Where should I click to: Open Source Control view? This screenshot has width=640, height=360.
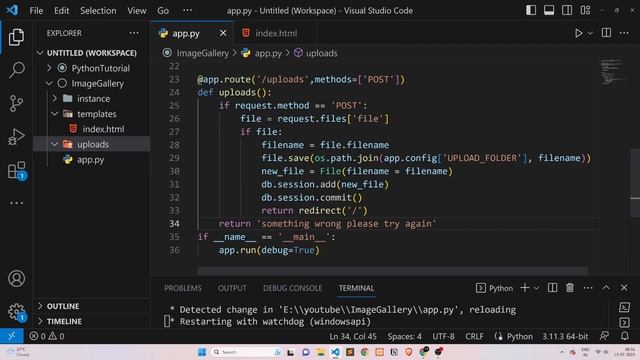pos(16,103)
